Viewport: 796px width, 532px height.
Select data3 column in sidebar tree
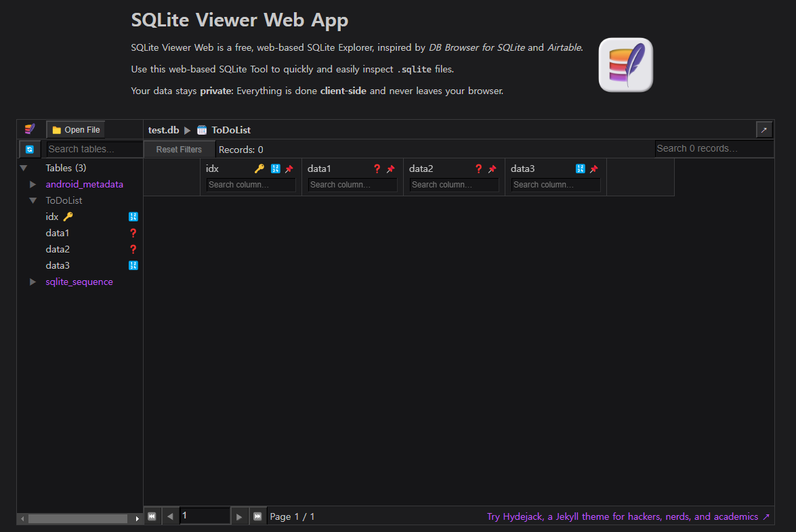click(x=58, y=265)
